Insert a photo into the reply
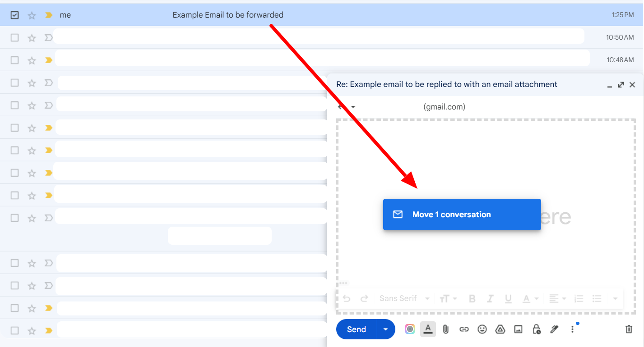The height and width of the screenshot is (347, 644). pyautogui.click(x=518, y=329)
